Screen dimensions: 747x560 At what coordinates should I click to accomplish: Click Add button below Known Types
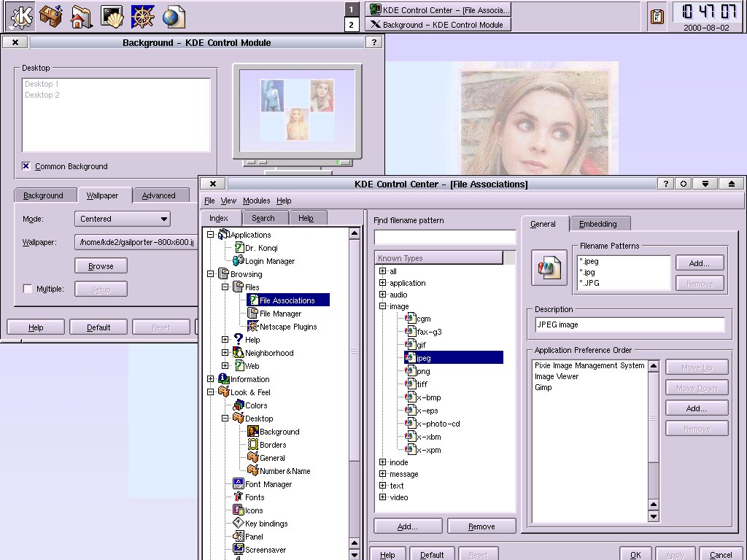(408, 526)
